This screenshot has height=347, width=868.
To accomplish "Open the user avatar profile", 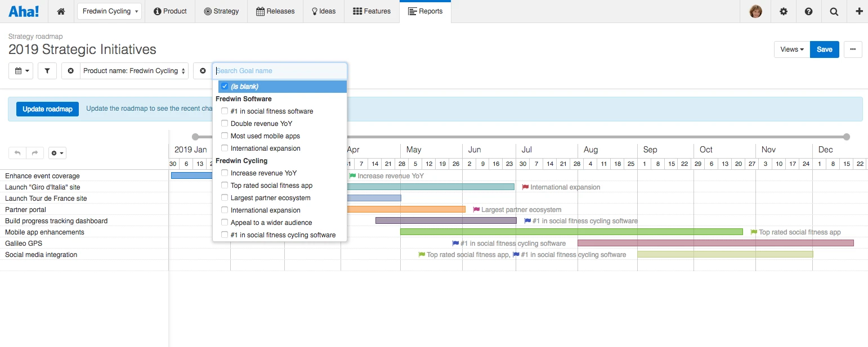I will 755,11.
